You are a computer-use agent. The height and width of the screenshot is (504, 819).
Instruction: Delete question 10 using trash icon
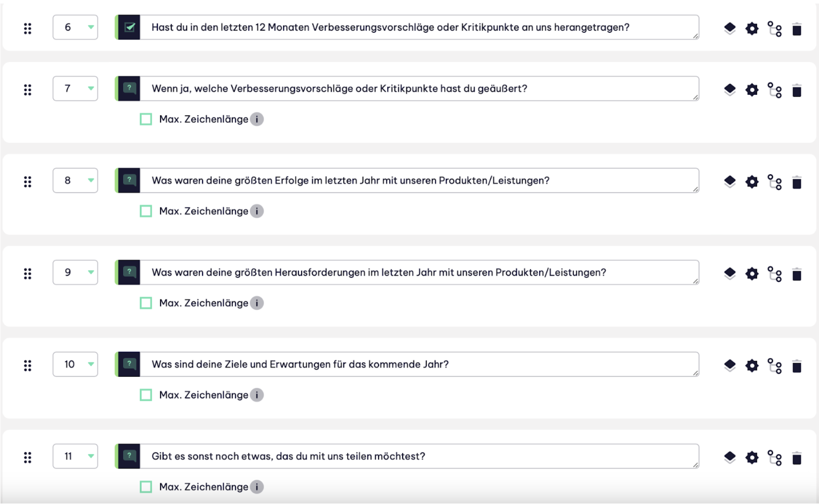[797, 366]
